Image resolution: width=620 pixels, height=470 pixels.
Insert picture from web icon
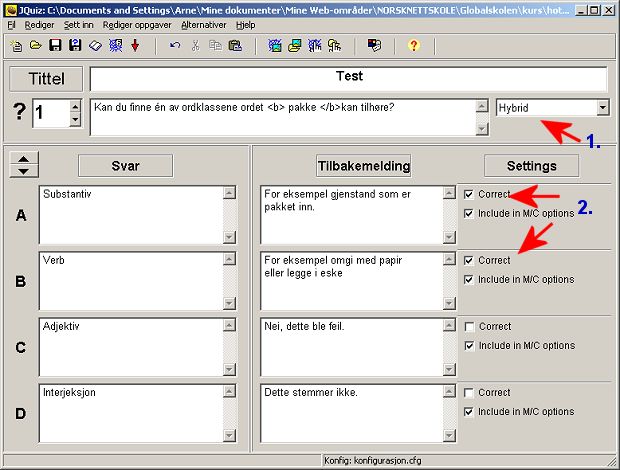(275, 46)
